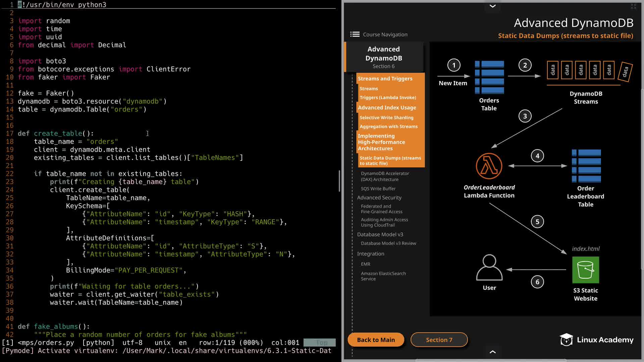This screenshot has height=362, width=644.
Task: Expand the Streams and Triggers section
Action: (385, 78)
